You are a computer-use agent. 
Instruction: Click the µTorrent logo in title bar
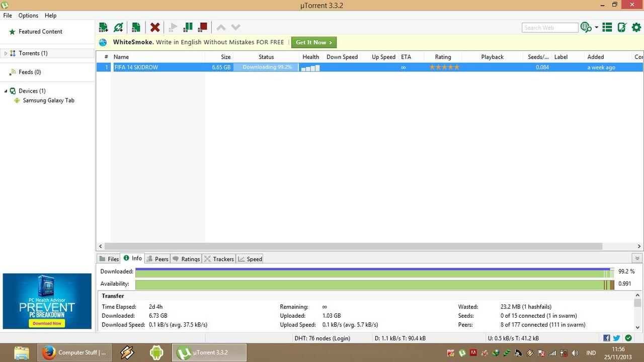[5, 5]
